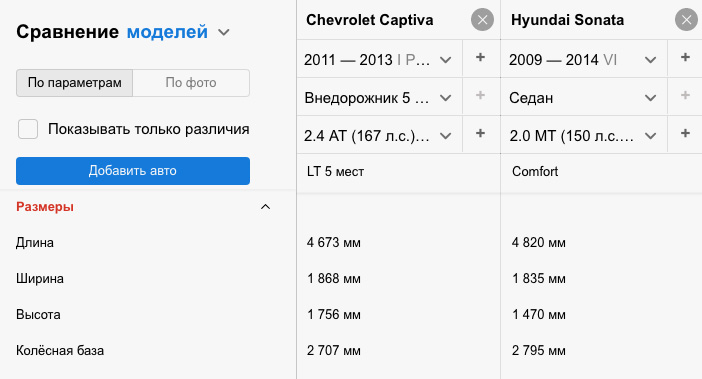Click the 1 835 мм width value

[539, 278]
